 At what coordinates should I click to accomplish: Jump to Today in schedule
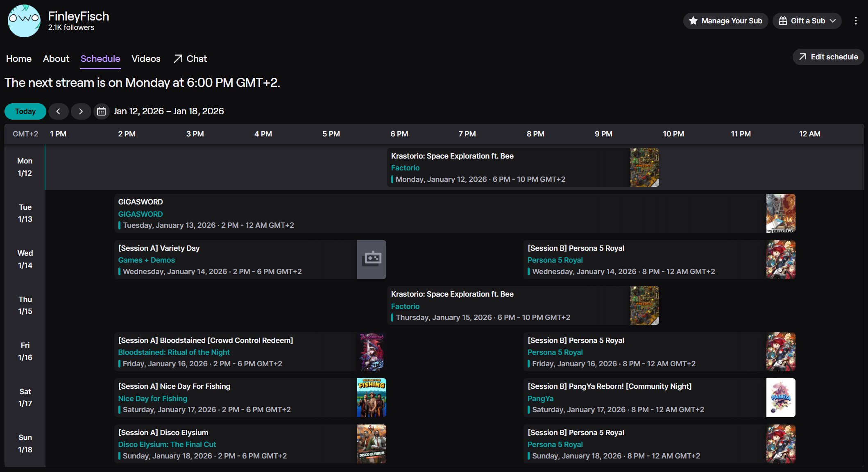pyautogui.click(x=25, y=111)
